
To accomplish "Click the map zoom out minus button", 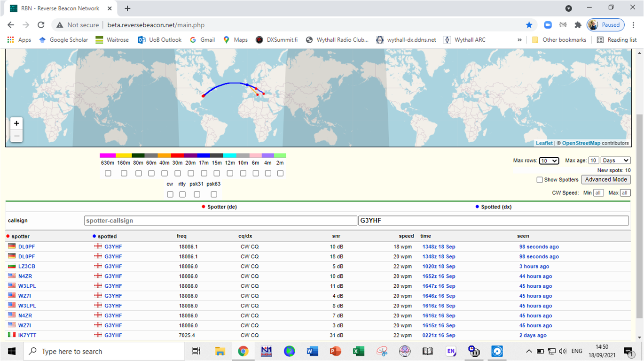I will click(x=16, y=136).
